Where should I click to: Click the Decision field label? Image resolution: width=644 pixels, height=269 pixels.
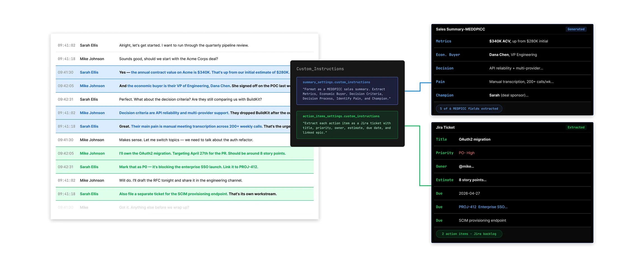tap(444, 68)
